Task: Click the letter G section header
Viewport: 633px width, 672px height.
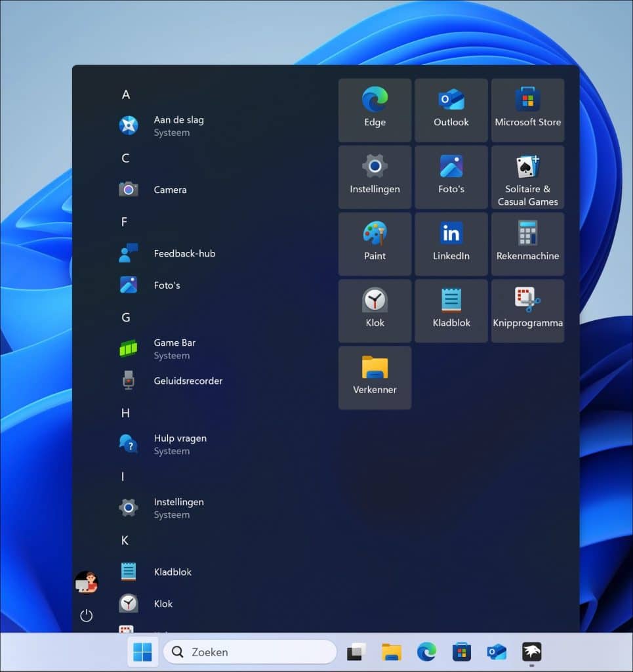Action: coord(126,318)
